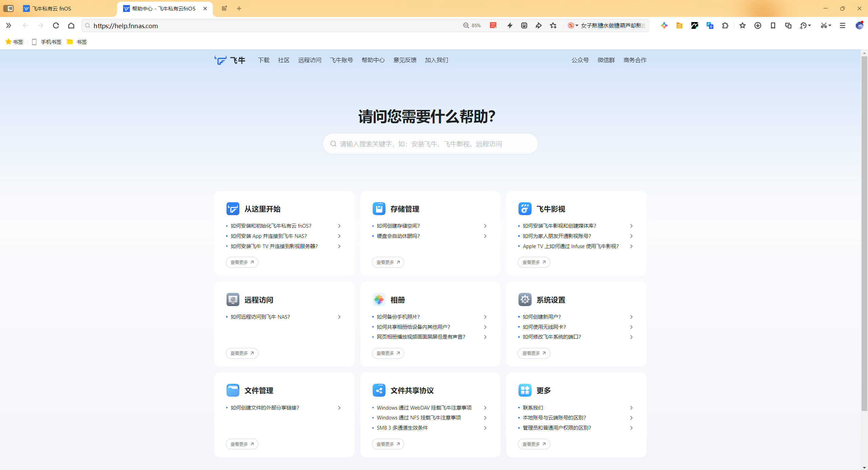This screenshot has height=470, width=868.
Task: Open the 帮助中心 navigation item
Action: [x=373, y=60]
